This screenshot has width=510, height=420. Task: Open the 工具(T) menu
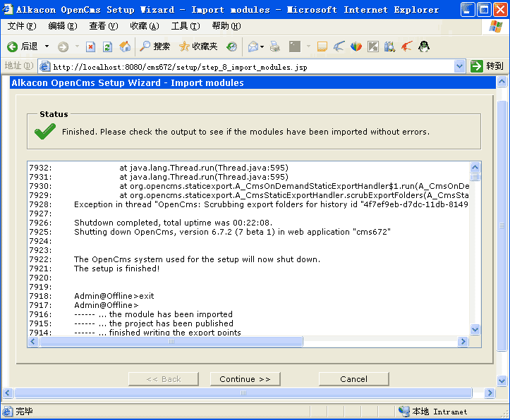[x=186, y=26]
